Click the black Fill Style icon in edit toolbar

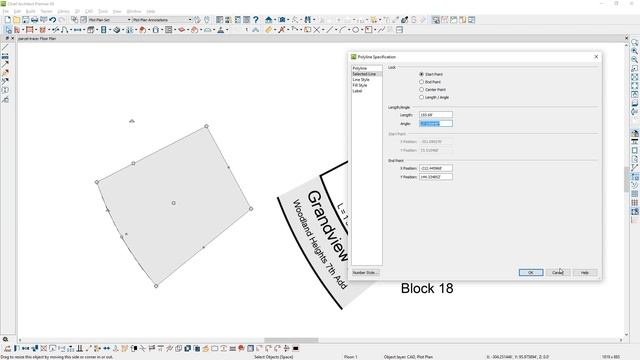296,348
